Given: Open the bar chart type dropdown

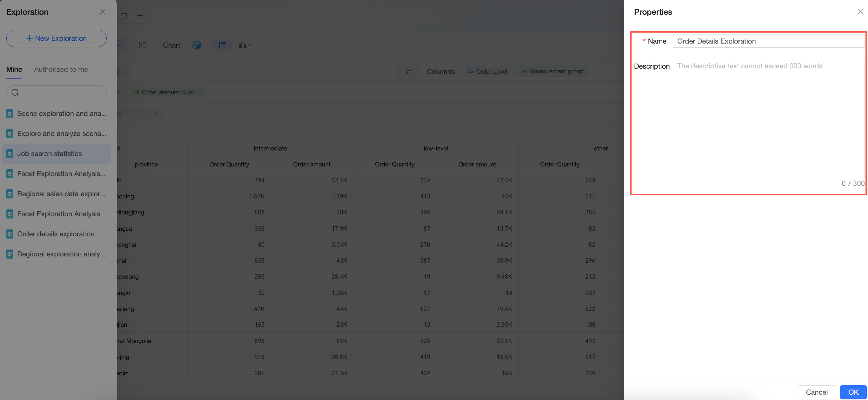Looking at the screenshot, I should (245, 45).
